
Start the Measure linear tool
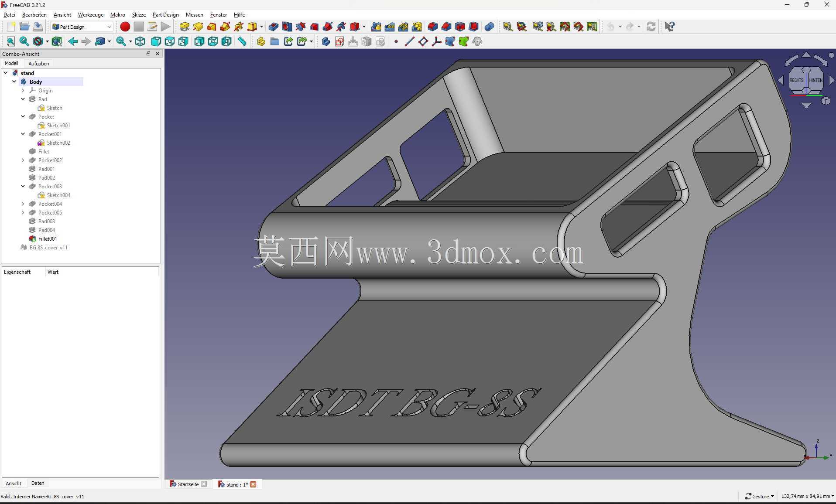[507, 27]
